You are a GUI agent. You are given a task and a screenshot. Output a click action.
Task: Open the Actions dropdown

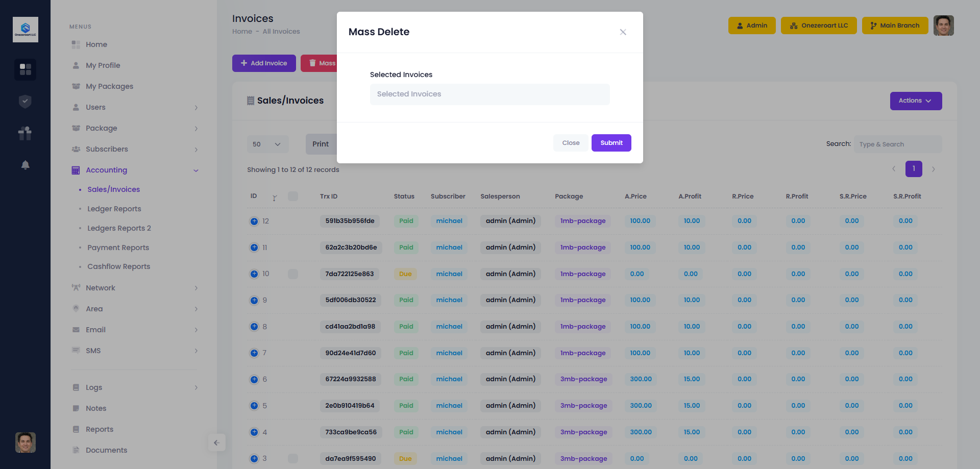pos(916,101)
